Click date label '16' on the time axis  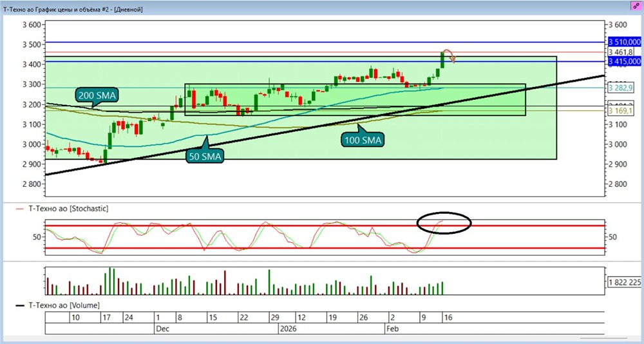click(x=448, y=318)
